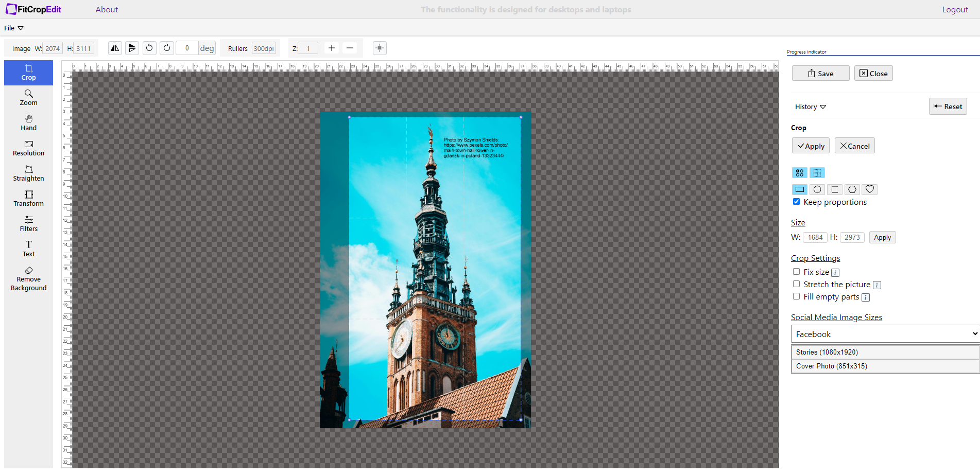Image resolution: width=980 pixels, height=476 pixels.
Task: Select Cover Photo (851x315) preset
Action: point(885,366)
